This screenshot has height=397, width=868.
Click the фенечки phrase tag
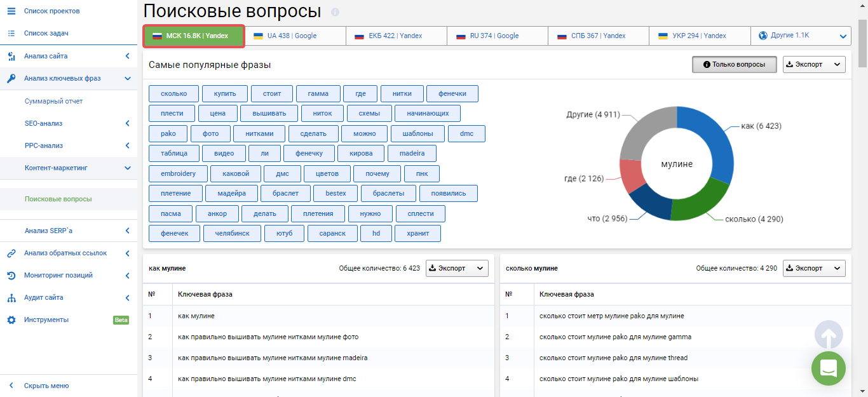pos(452,93)
